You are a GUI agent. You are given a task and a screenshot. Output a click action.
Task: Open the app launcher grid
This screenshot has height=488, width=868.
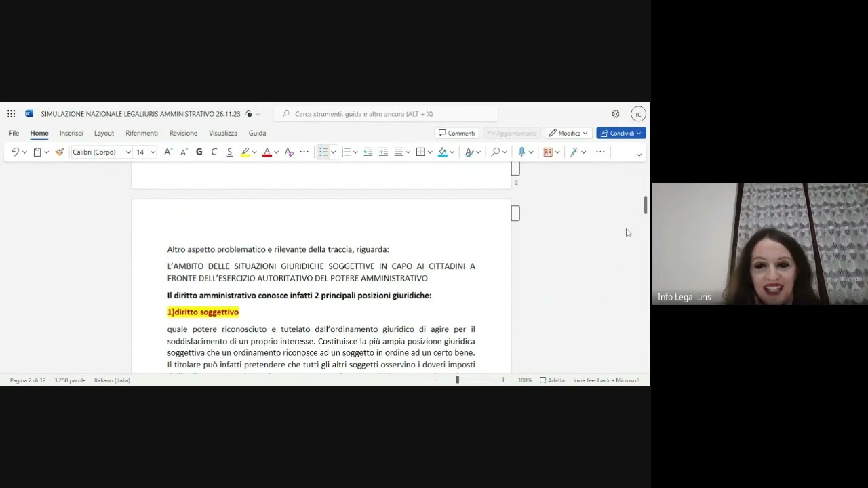(x=11, y=114)
